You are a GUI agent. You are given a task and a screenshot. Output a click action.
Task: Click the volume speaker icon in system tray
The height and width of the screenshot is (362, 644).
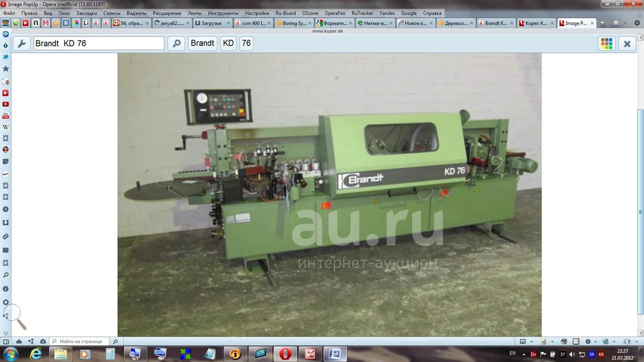coord(572,355)
